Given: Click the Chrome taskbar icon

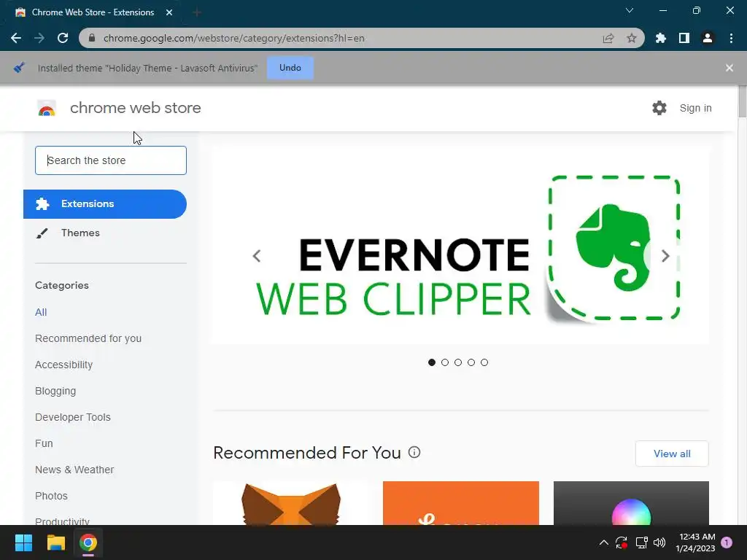Looking at the screenshot, I should click(88, 542).
